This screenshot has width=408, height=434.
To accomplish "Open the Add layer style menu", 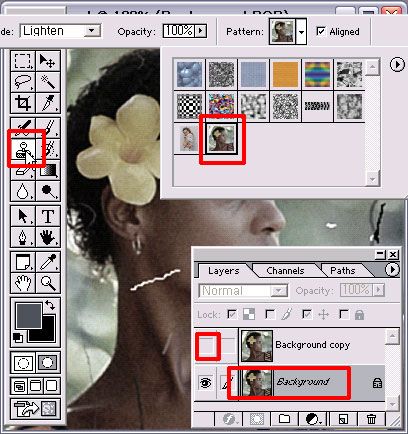I will pyautogui.click(x=230, y=419).
